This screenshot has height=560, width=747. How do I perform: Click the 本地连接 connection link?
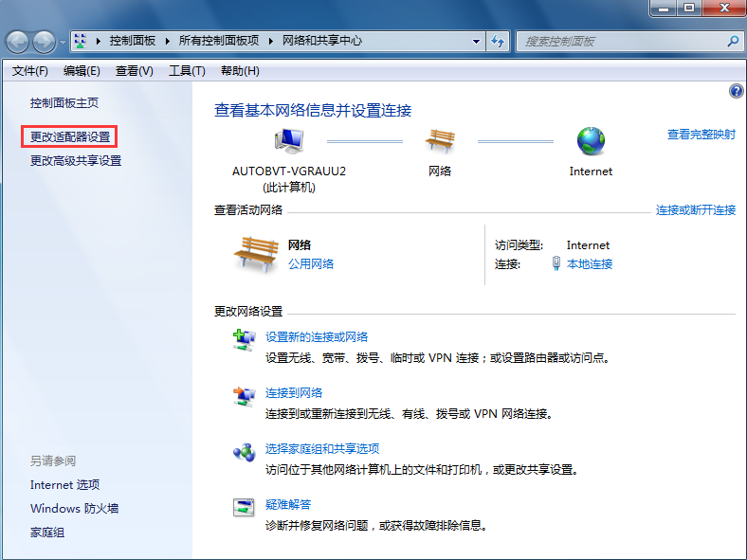tap(589, 264)
